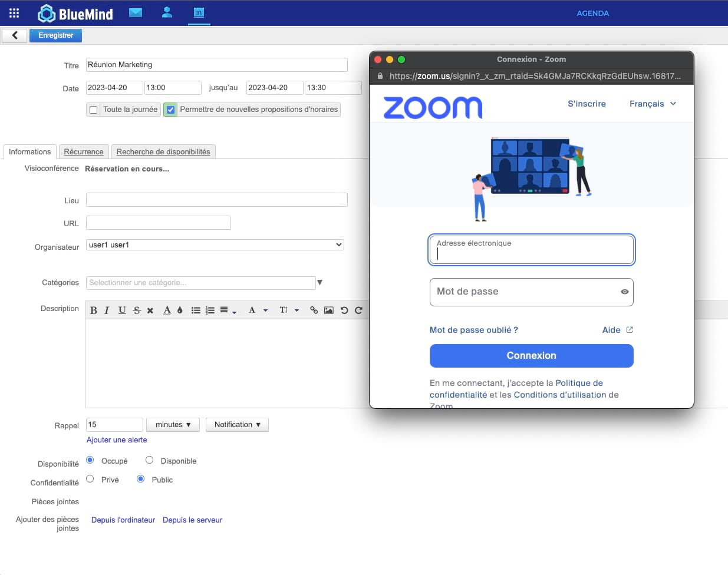Insert a numbered list
The height and width of the screenshot is (575, 728).
pos(210,310)
